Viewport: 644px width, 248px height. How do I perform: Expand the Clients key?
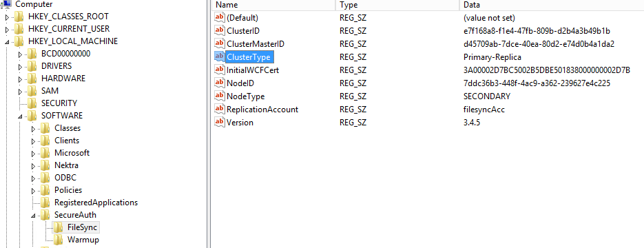[x=34, y=141]
